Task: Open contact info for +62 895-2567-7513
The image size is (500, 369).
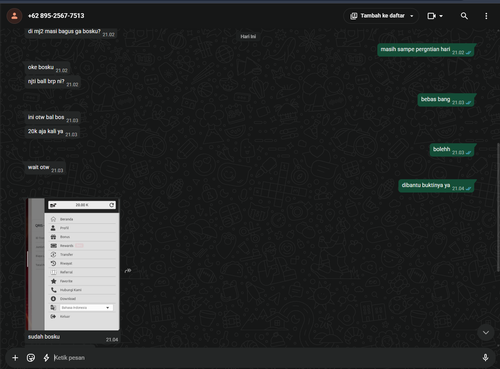Action: point(56,16)
